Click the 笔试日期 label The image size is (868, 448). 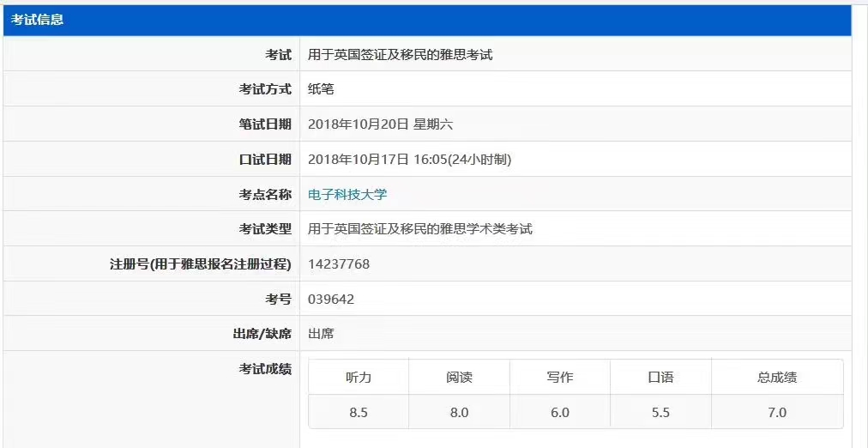coord(265,124)
